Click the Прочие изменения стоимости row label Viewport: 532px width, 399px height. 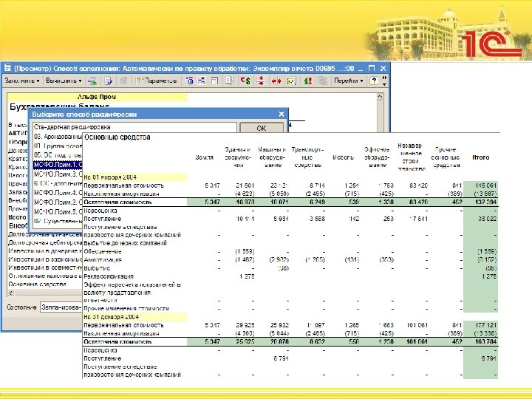click(126, 308)
